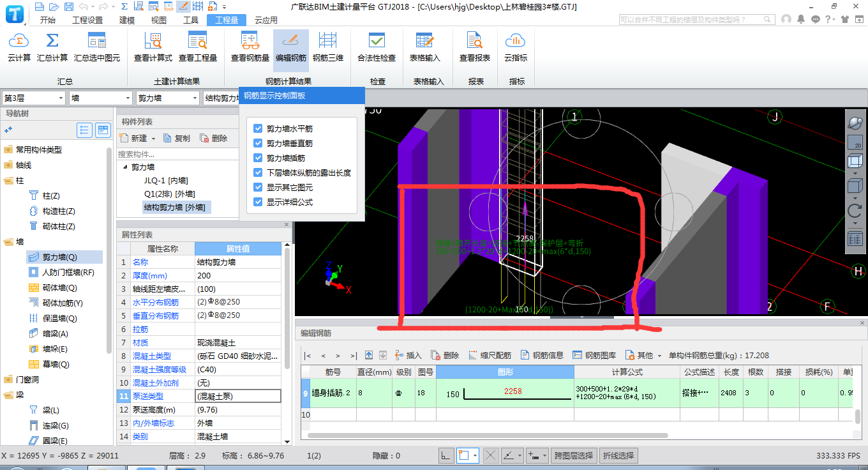Click 插入 button in rebar toolbar
868x470 pixels.
pos(408,355)
